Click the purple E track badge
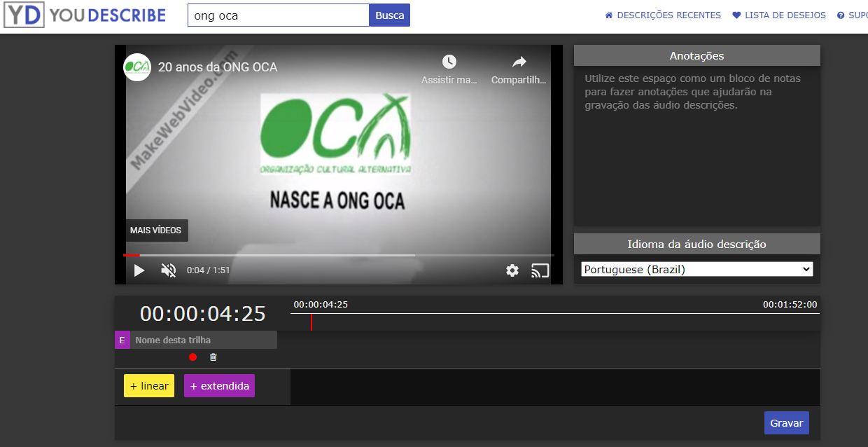This screenshot has width=868, height=447. pos(122,340)
